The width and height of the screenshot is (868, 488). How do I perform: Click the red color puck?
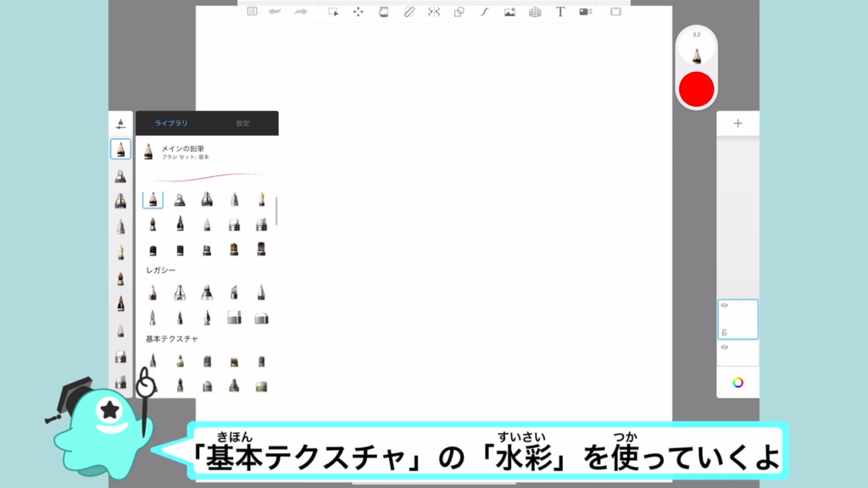pyautogui.click(x=696, y=89)
